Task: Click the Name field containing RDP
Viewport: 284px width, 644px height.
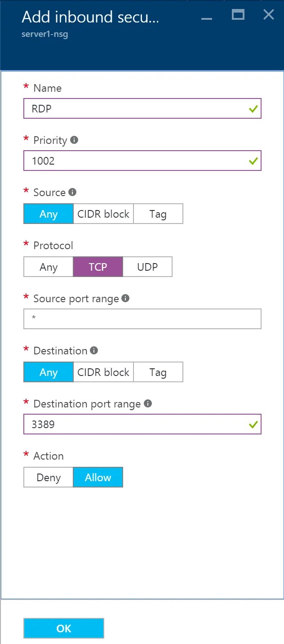Action: (x=142, y=108)
